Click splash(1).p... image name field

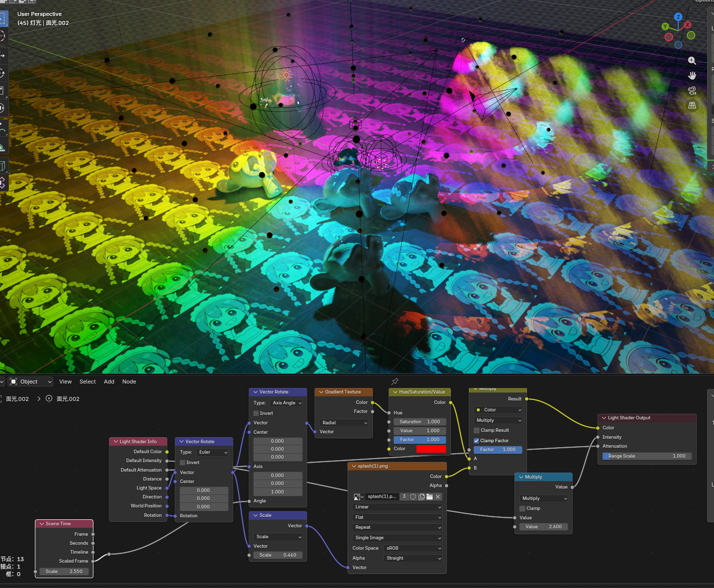click(382, 497)
